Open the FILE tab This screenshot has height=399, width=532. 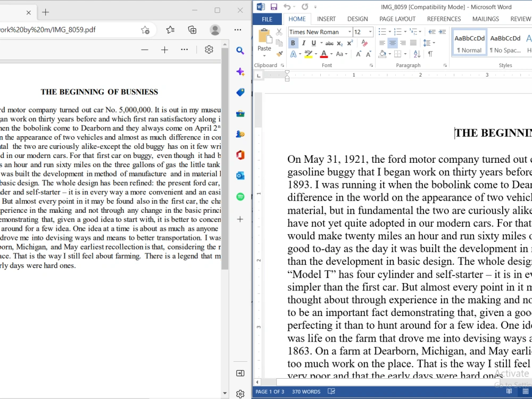point(267,19)
